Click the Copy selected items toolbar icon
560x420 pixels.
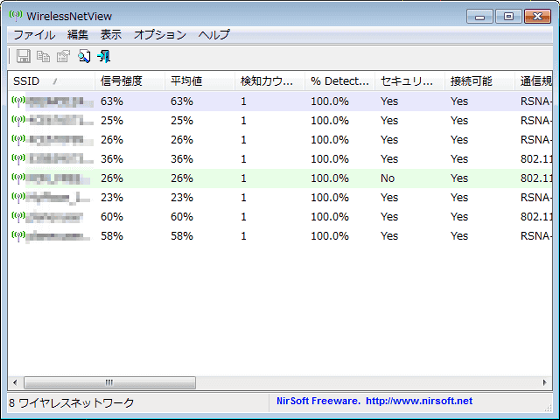(44, 56)
